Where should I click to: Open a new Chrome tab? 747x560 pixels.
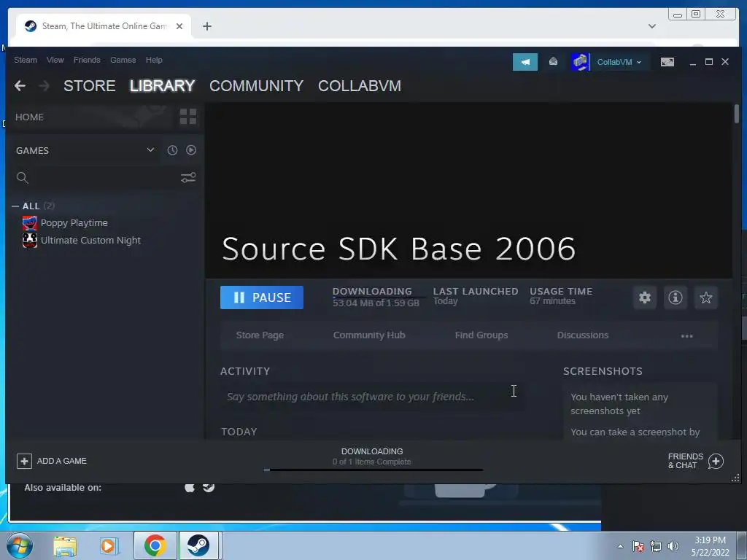pos(206,26)
